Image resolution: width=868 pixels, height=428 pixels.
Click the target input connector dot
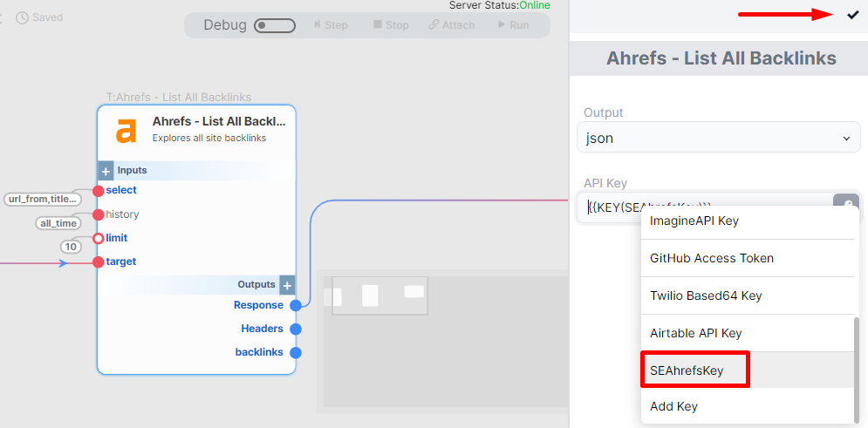[x=99, y=262]
